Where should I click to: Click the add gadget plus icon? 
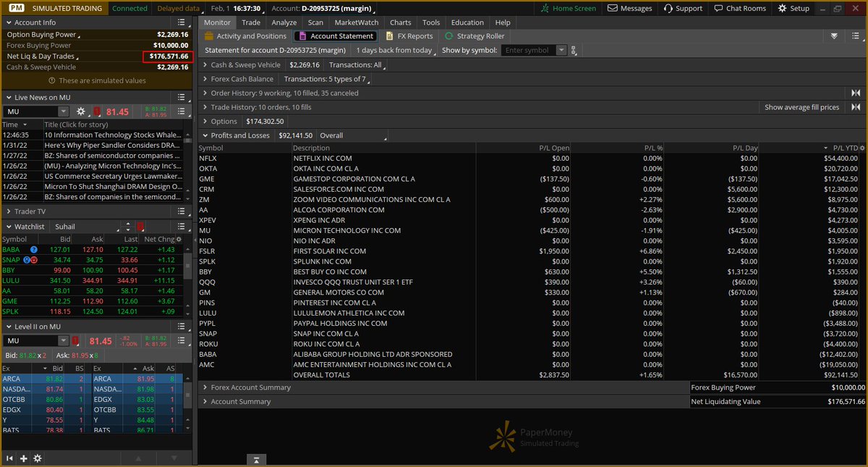point(24,458)
